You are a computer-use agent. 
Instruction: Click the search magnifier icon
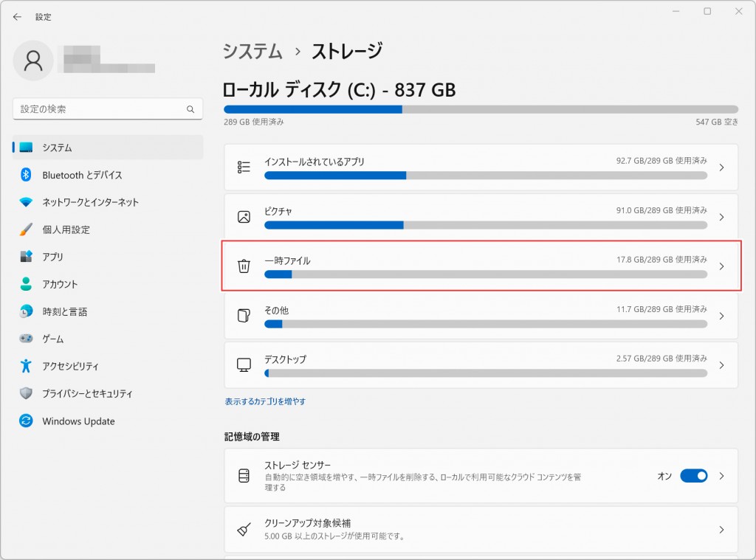(190, 109)
